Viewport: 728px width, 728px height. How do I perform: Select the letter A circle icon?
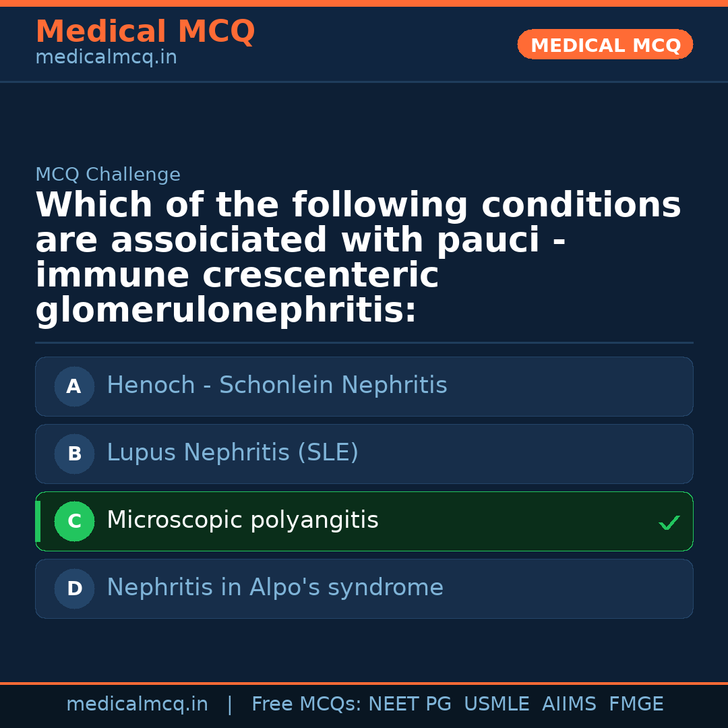74,386
